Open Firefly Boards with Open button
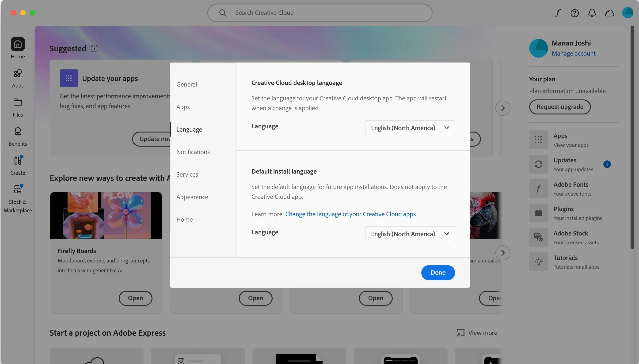This screenshot has height=364, width=639. point(136,298)
